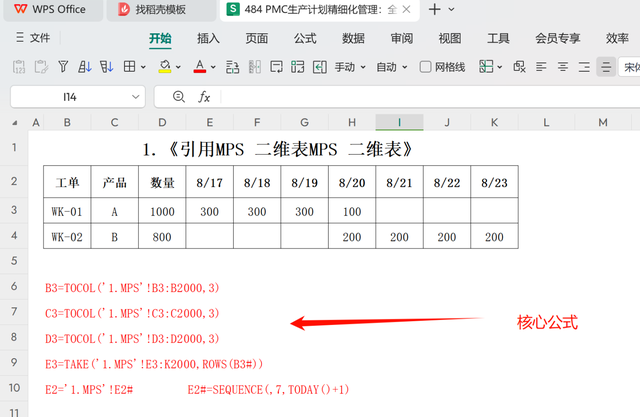Click the font name box in the toolbar
Viewport: 640px width, 417px height.
tap(630, 67)
